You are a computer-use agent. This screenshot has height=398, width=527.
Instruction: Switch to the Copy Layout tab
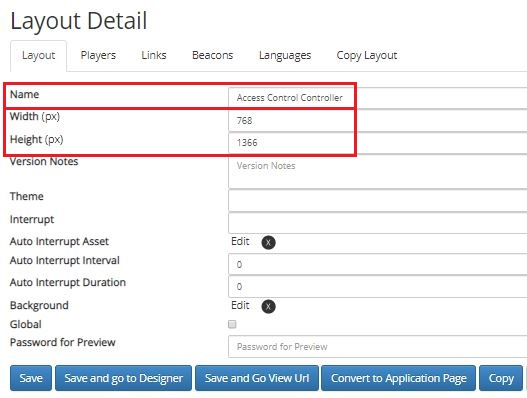click(x=367, y=55)
